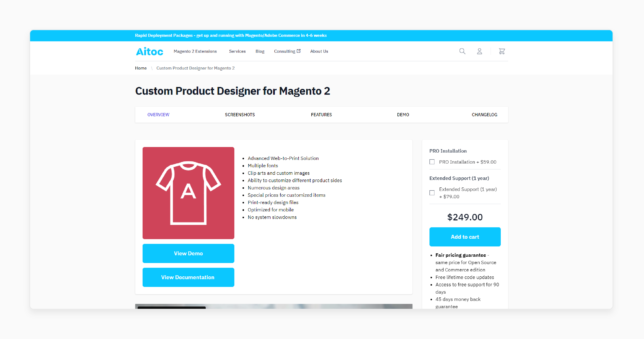Click View Documentation button
The width and height of the screenshot is (644, 339).
(x=188, y=277)
